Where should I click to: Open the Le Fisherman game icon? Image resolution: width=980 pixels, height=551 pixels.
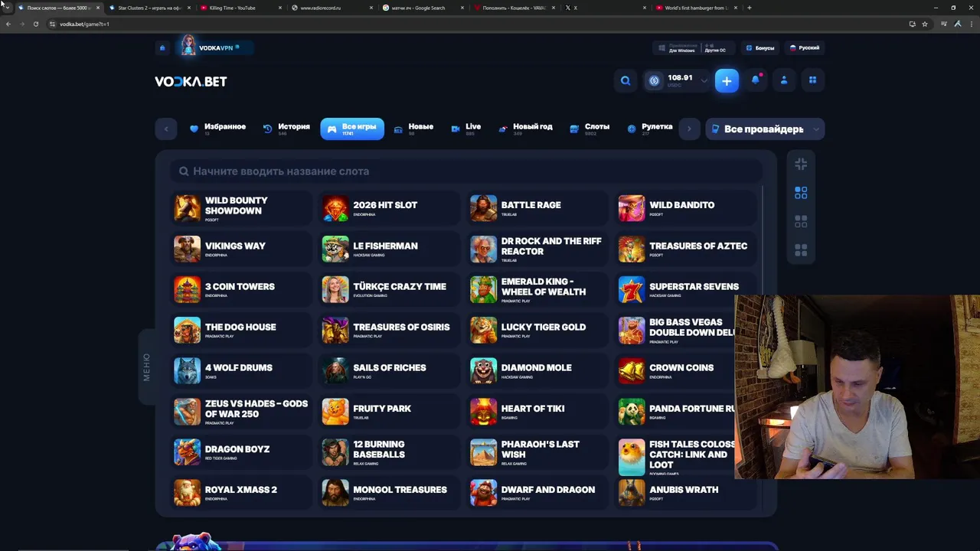coord(335,249)
